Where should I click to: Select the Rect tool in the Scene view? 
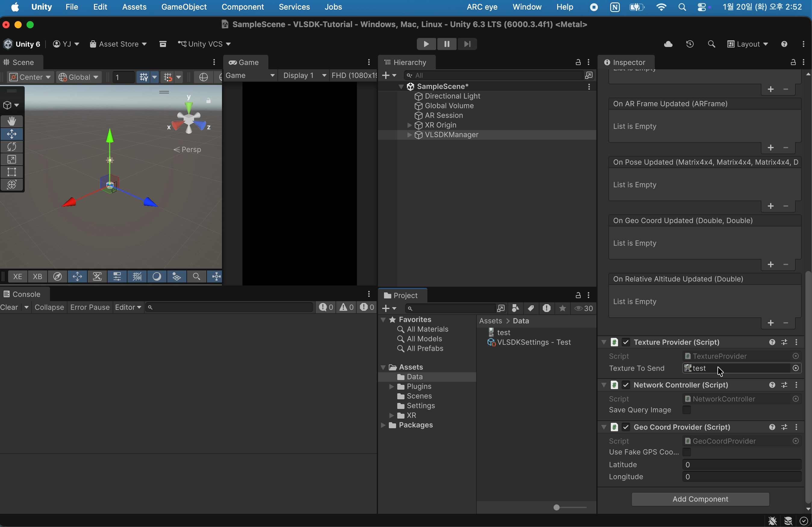tap(12, 172)
